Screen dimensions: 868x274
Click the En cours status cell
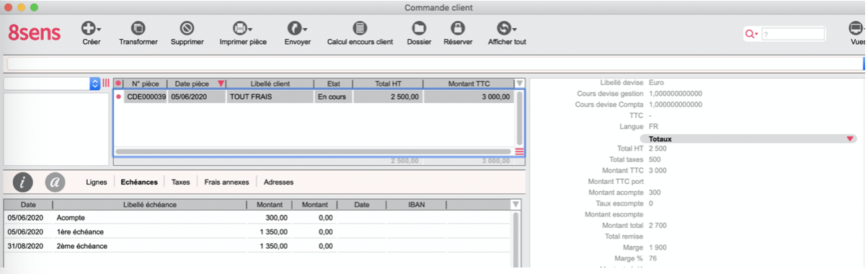[333, 97]
